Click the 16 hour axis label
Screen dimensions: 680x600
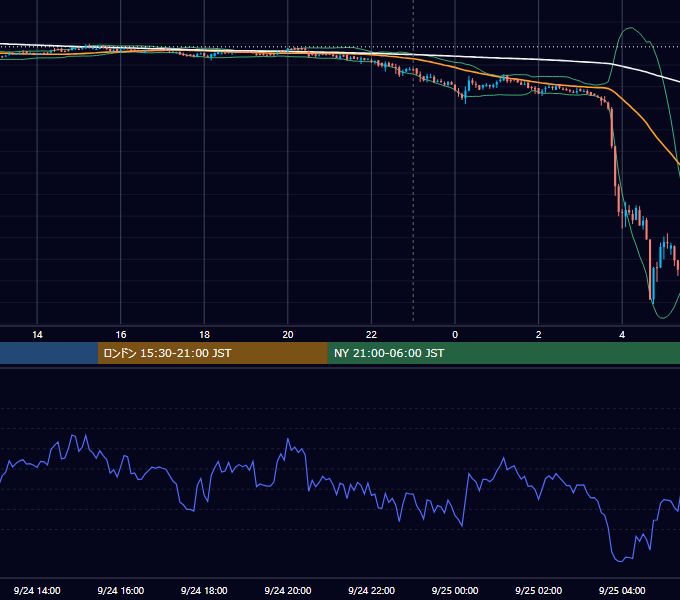tap(121, 335)
